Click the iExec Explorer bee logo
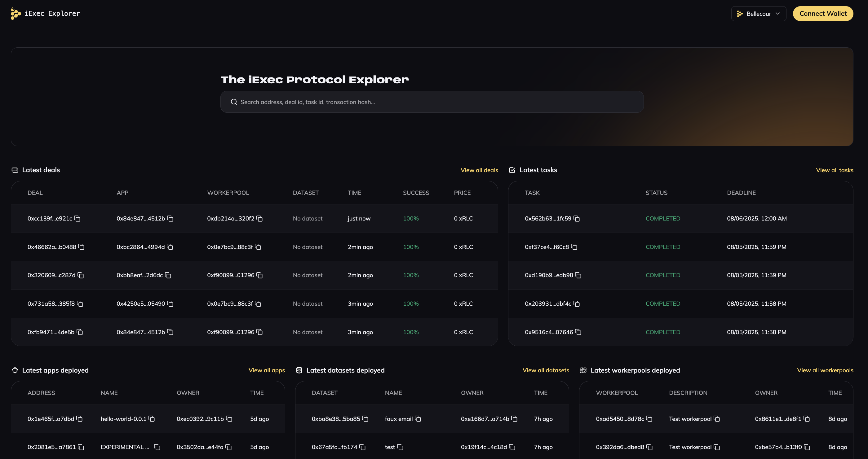The height and width of the screenshot is (459, 868). click(x=15, y=13)
